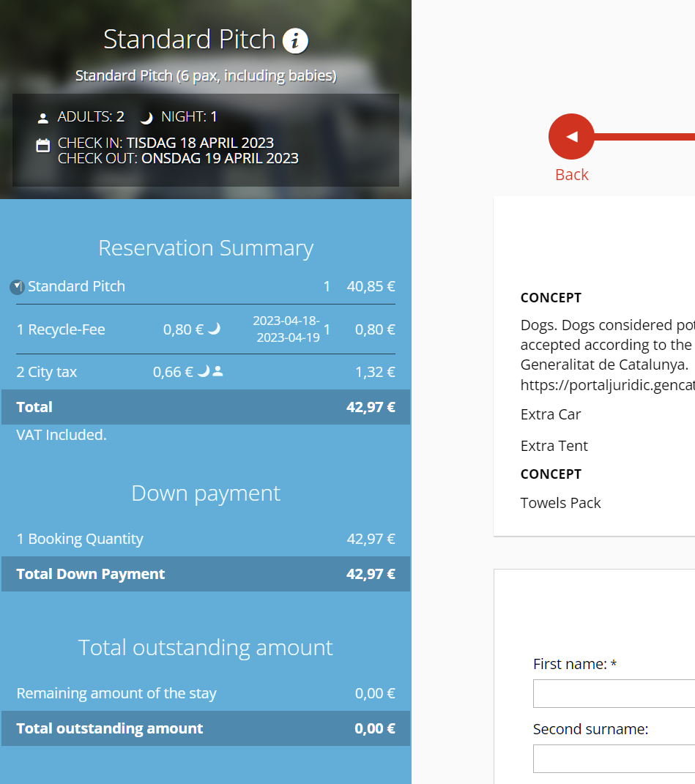The height and width of the screenshot is (784, 695).
Task: Click the calendar icon beside CHECK IN
Action: (x=43, y=145)
